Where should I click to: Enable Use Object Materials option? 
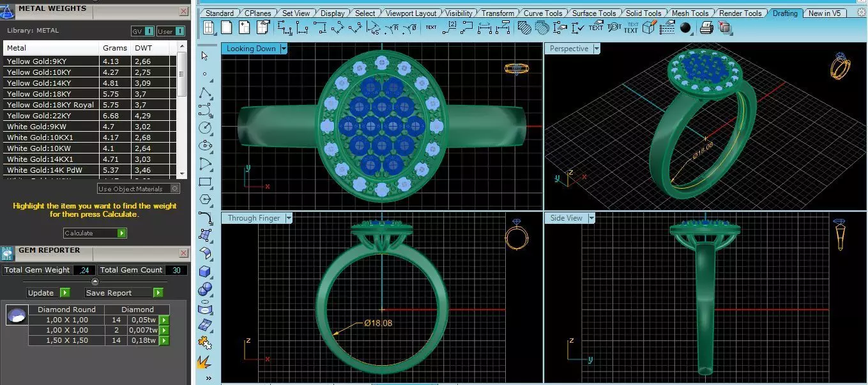(x=139, y=189)
